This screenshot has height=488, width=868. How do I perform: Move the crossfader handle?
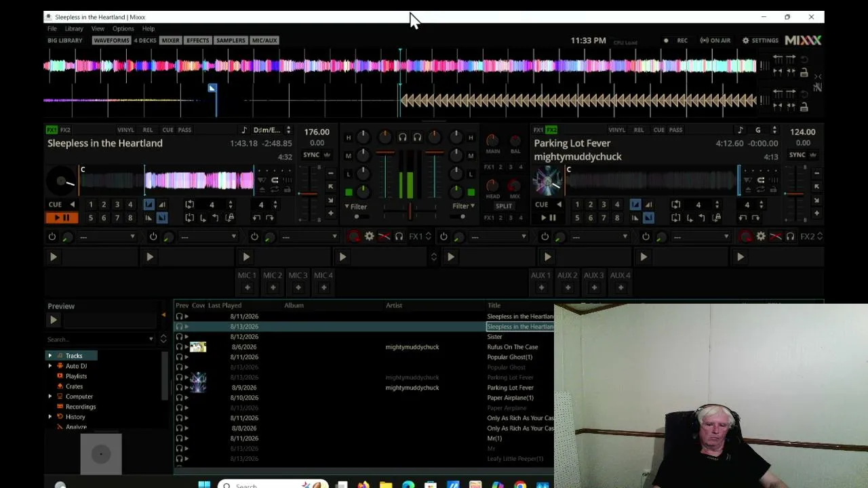[410, 211]
